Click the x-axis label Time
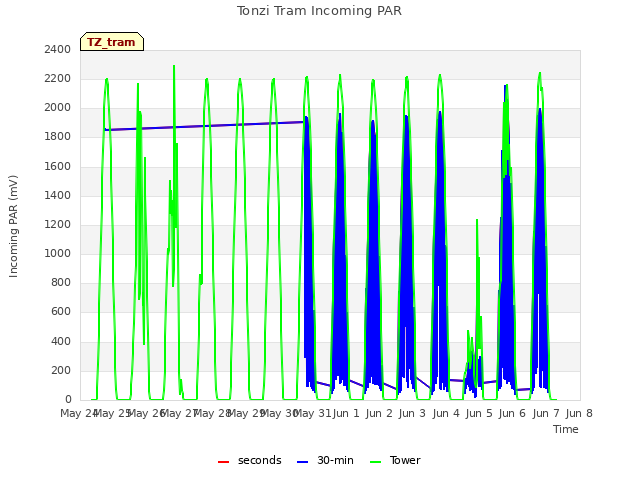640x480 pixels. click(x=566, y=429)
